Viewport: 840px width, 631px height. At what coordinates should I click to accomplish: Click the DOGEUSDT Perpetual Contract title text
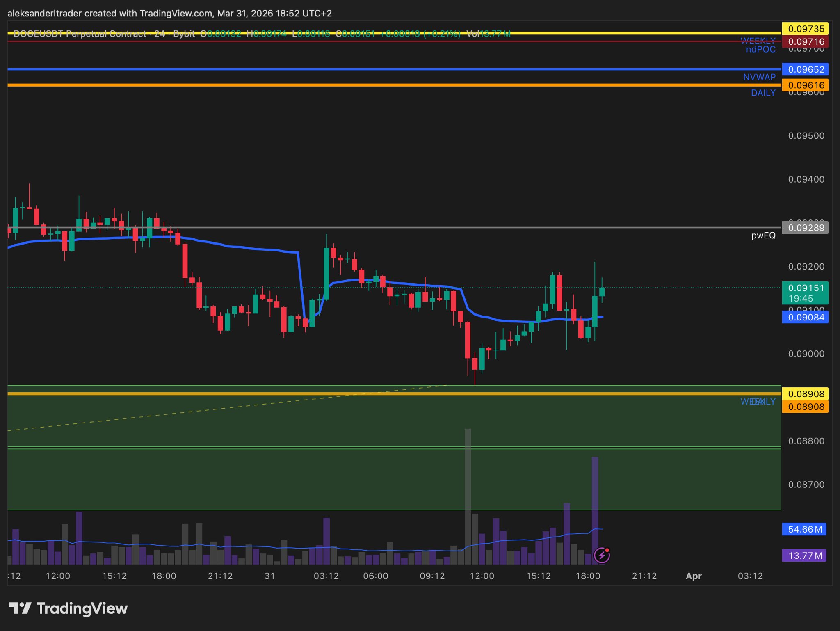tap(80, 34)
